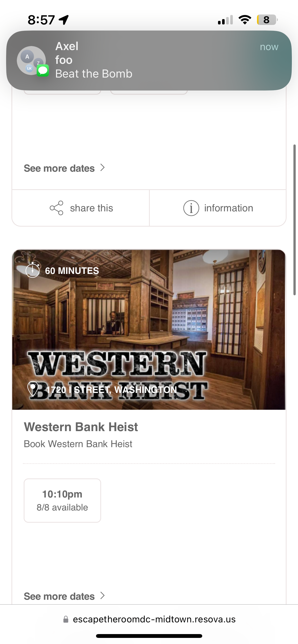Tap the padlock icon in the address bar

pos(66,619)
